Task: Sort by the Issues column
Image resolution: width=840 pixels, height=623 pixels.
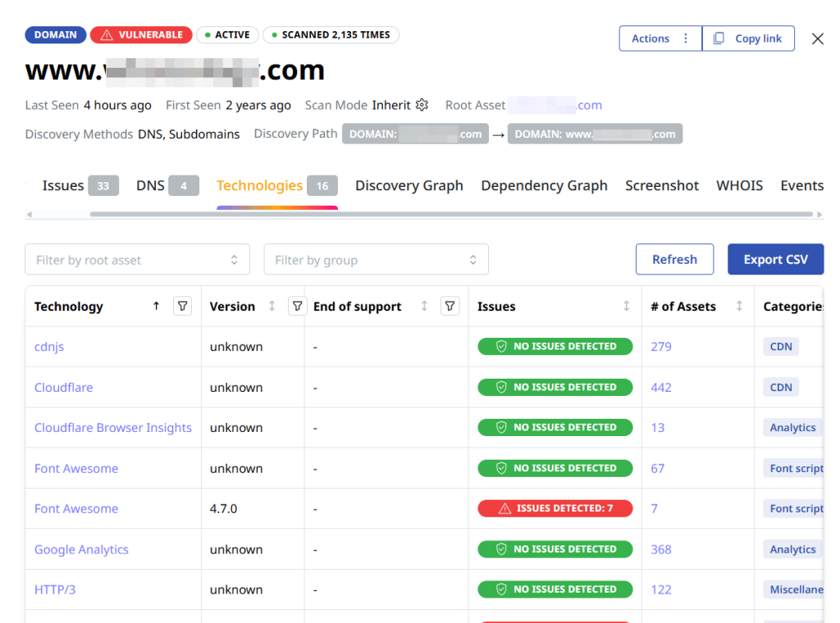Action: [x=626, y=306]
